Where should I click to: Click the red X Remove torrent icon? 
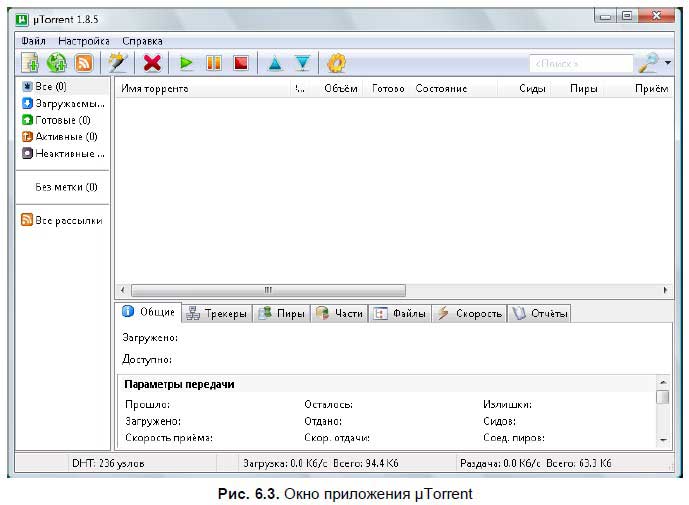coord(152,63)
